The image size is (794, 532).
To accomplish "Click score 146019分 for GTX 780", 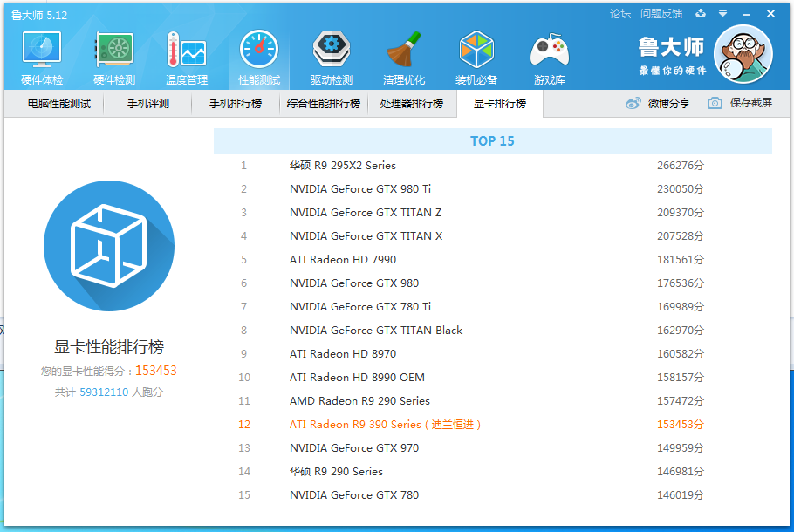I will [x=681, y=495].
